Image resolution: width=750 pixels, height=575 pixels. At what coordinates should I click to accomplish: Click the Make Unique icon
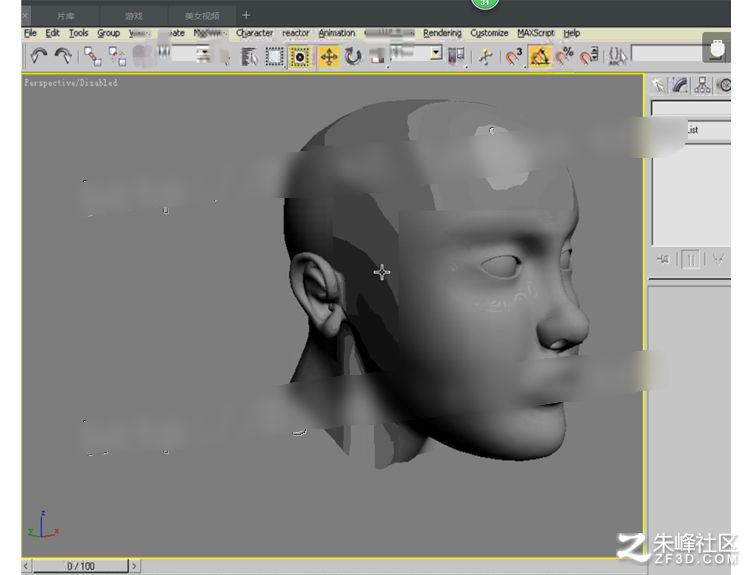pos(718,259)
